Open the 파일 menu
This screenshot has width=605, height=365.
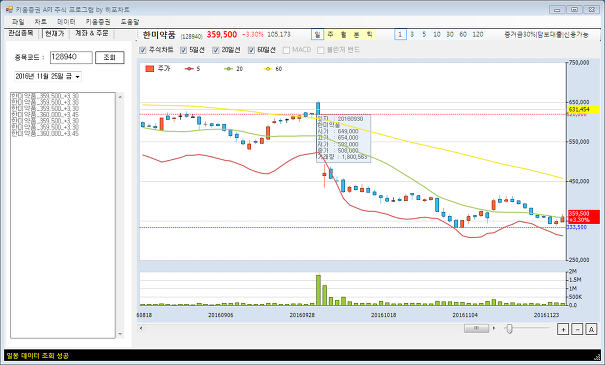coord(18,22)
